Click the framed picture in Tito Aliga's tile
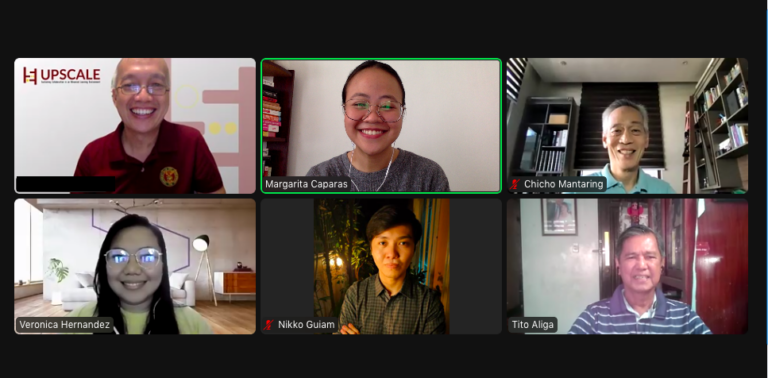Viewport: 768px width, 378px height. pyautogui.click(x=559, y=216)
